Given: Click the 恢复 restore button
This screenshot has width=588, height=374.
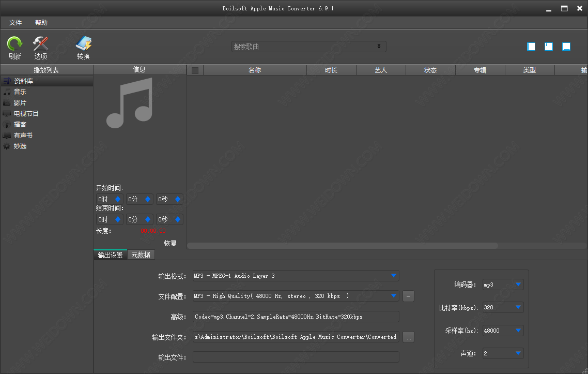Looking at the screenshot, I should click(x=170, y=243).
